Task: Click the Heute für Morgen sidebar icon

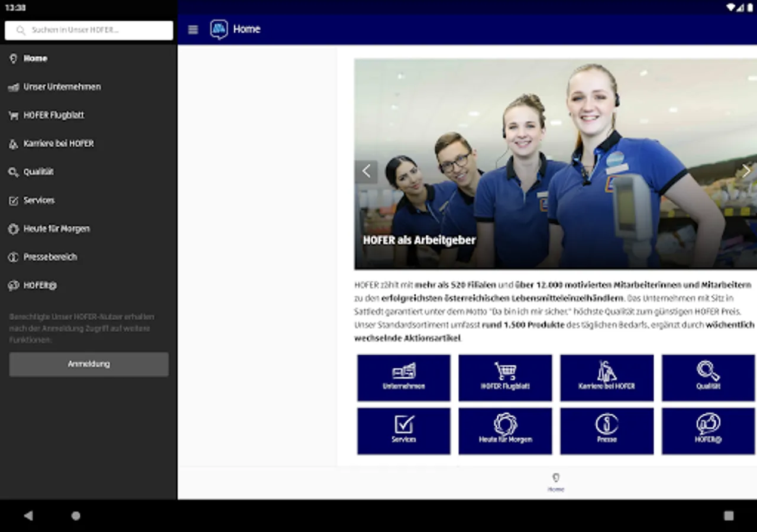Action: coord(13,229)
